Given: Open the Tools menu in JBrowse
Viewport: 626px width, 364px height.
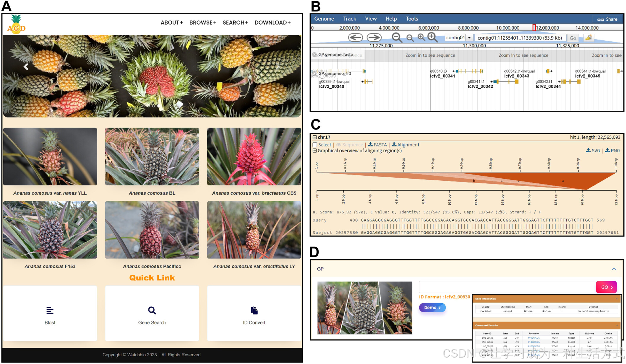Looking at the screenshot, I should tap(411, 19).
